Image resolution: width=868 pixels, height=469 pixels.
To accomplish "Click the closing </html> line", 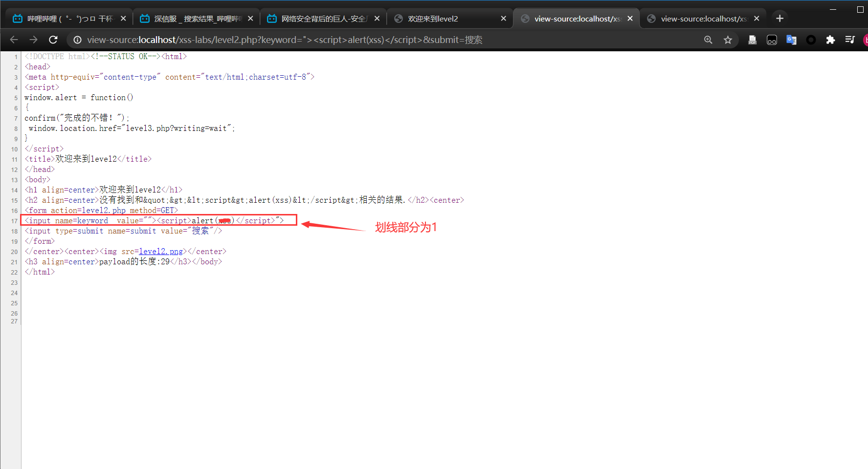I will pos(40,272).
